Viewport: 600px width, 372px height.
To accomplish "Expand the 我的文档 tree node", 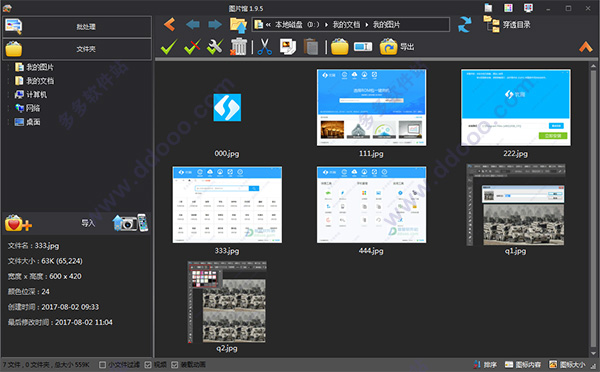I will (9, 81).
